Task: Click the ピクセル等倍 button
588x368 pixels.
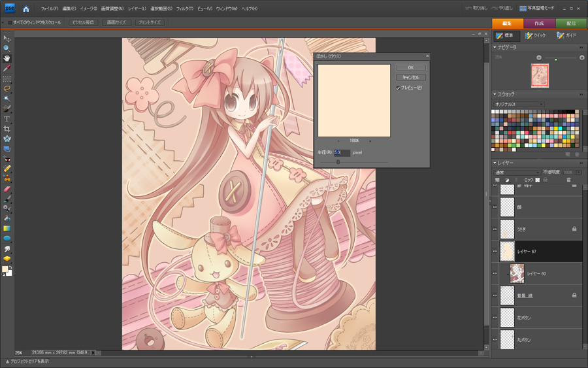Action: pos(83,22)
